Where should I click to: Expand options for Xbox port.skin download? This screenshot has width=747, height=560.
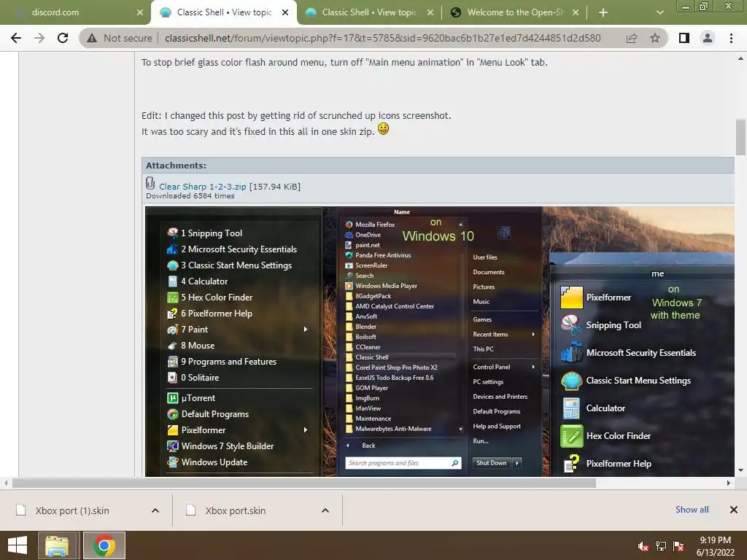(x=325, y=510)
